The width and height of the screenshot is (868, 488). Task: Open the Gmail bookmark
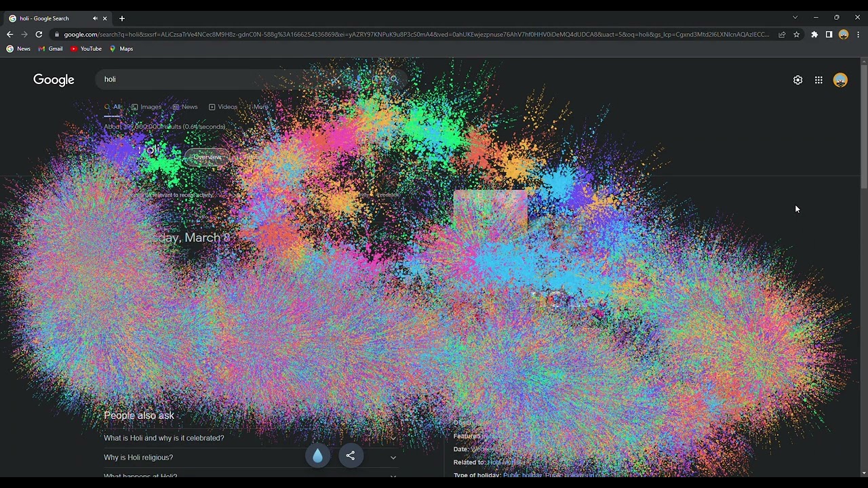50,49
